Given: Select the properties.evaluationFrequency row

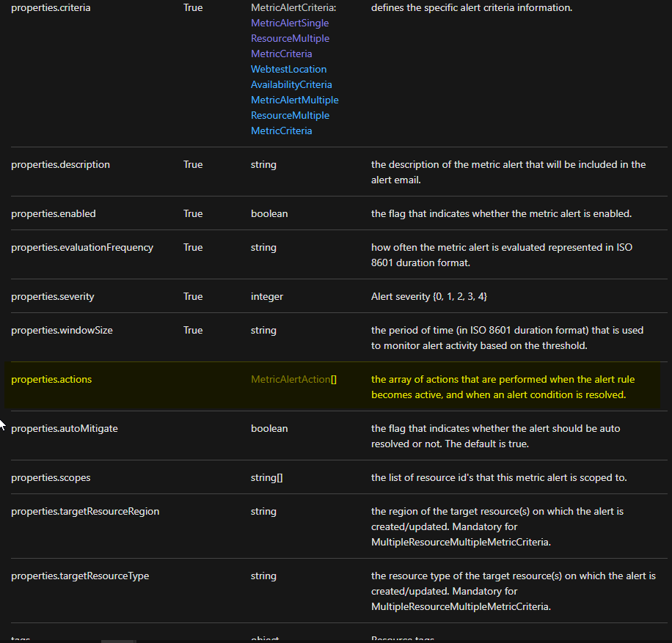Looking at the screenshot, I should click(82, 247).
